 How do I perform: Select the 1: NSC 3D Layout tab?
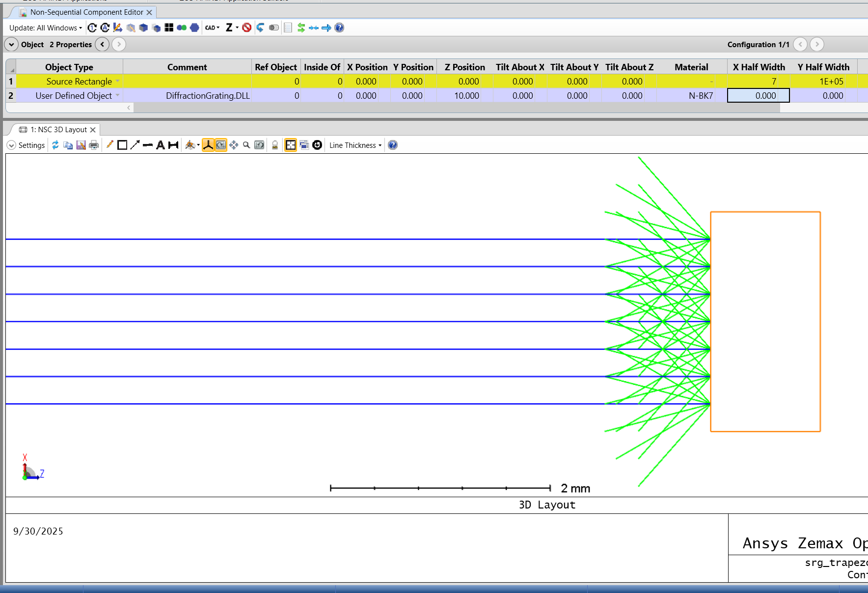[58, 129]
